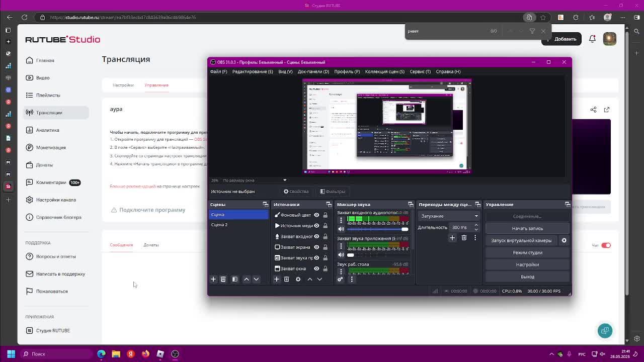Image resolution: width=644 pixels, height=362 pixels.
Task: Move scene up in Scenes panel
Action: pos(247,279)
